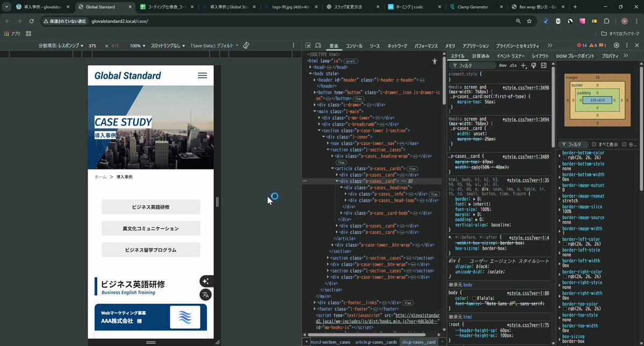Viewport: 644px width, 346px height.
Task: Toggle the :hov element state panel
Action: coord(503,65)
